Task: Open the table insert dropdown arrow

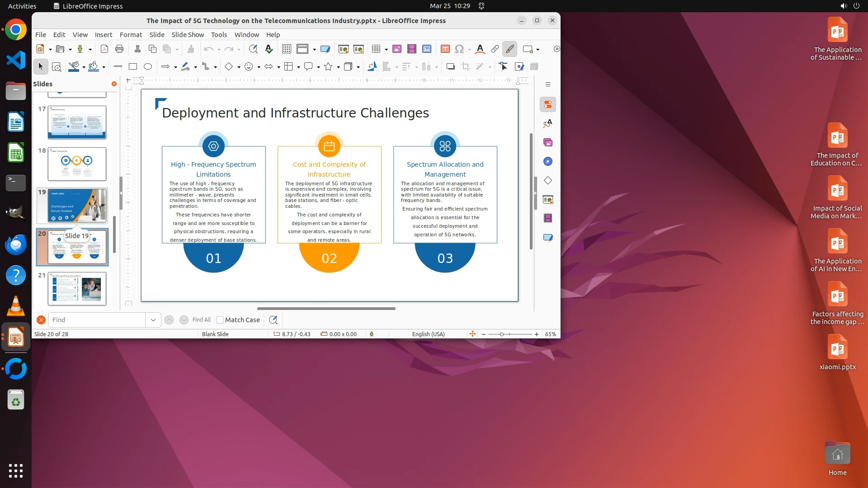Action: tap(387, 49)
